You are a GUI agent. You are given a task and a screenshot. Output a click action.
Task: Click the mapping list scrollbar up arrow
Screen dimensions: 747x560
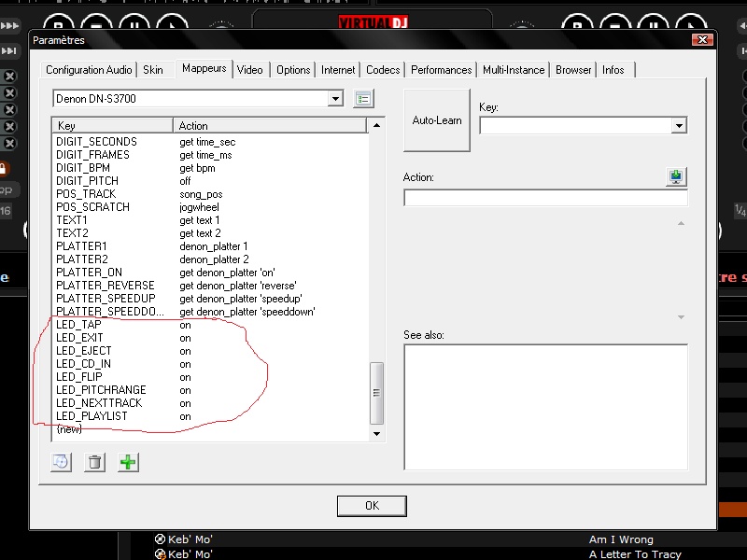click(x=377, y=125)
